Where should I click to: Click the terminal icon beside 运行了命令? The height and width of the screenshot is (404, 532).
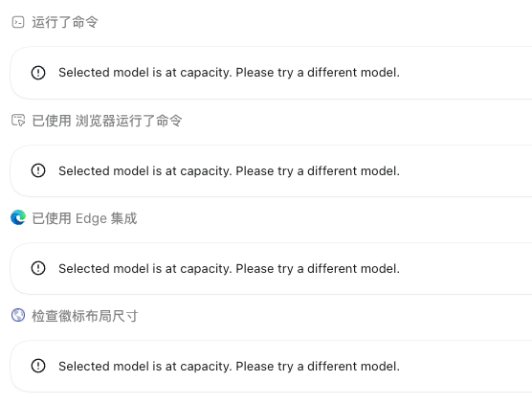(x=18, y=22)
